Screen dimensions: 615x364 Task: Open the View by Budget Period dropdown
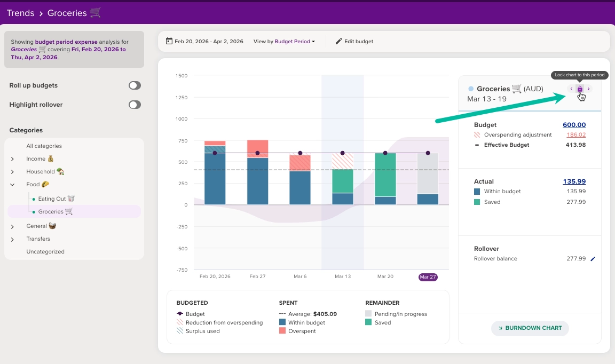(x=284, y=41)
